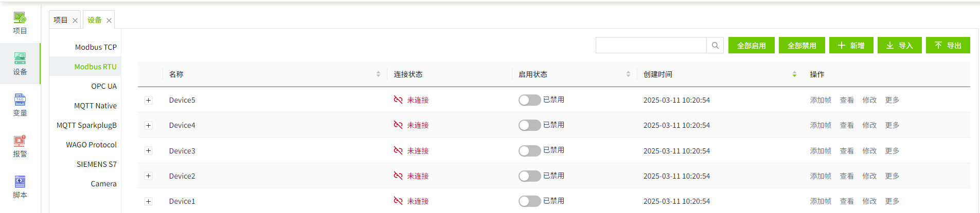This screenshot has height=213, width=980.
Task: Click the device search input field
Action: (x=651, y=46)
